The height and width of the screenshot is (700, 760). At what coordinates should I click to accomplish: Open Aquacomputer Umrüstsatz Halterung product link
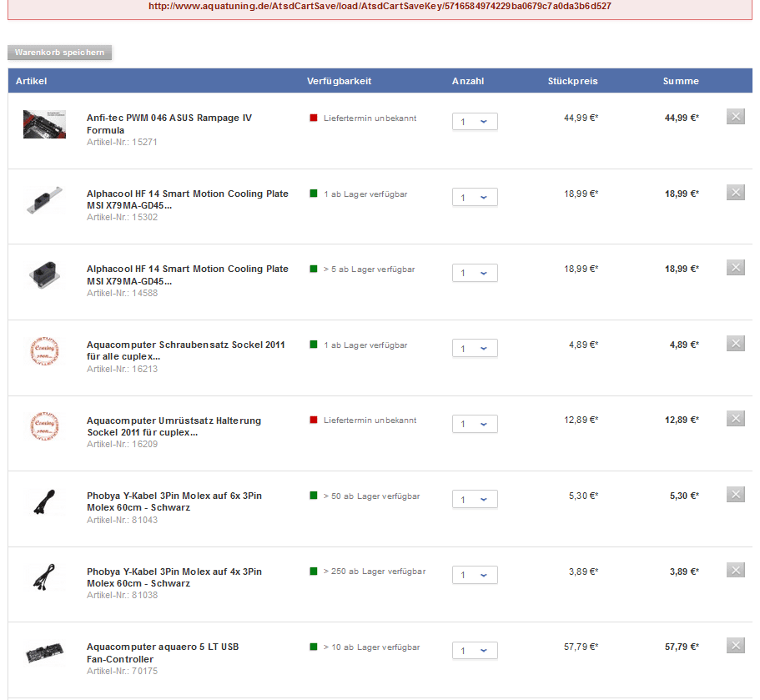tap(174, 426)
